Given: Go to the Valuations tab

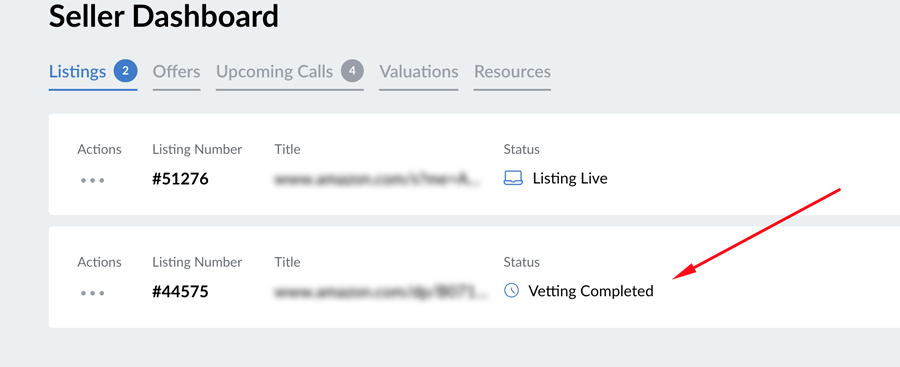Looking at the screenshot, I should click(x=418, y=72).
